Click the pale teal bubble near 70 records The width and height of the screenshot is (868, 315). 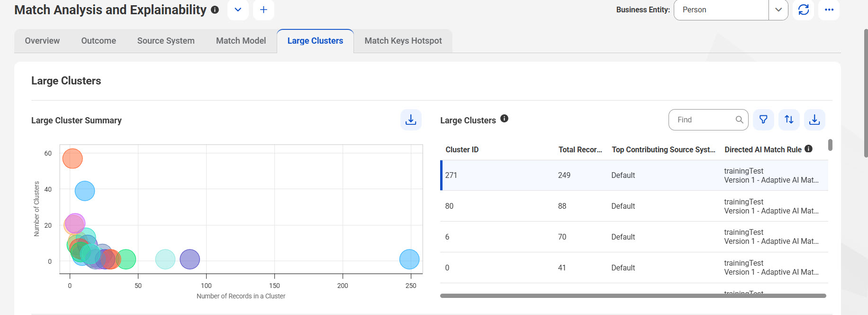tap(165, 259)
